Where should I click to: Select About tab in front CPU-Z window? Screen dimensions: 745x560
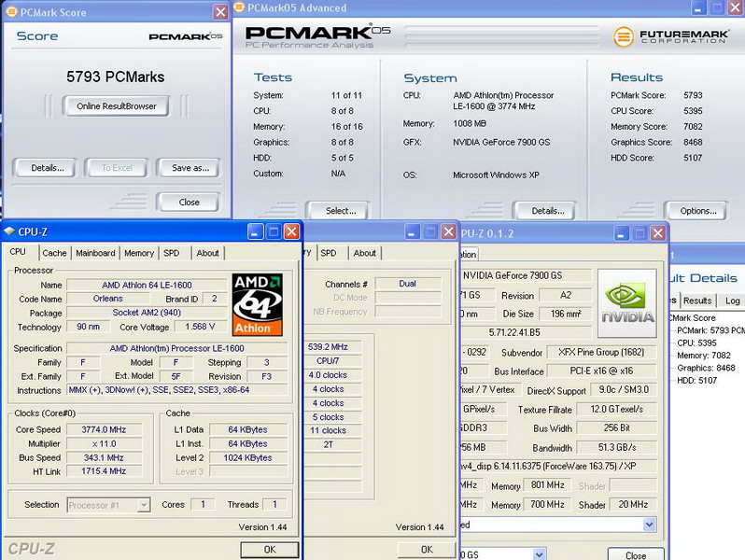207,253
